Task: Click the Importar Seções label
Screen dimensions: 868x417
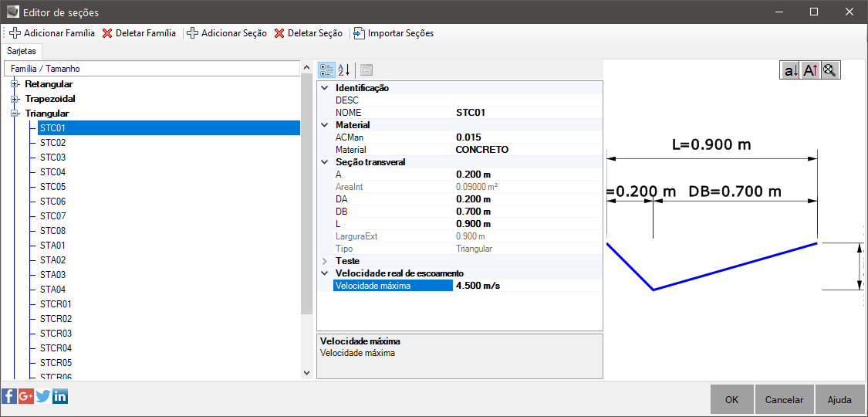Action: [400, 33]
